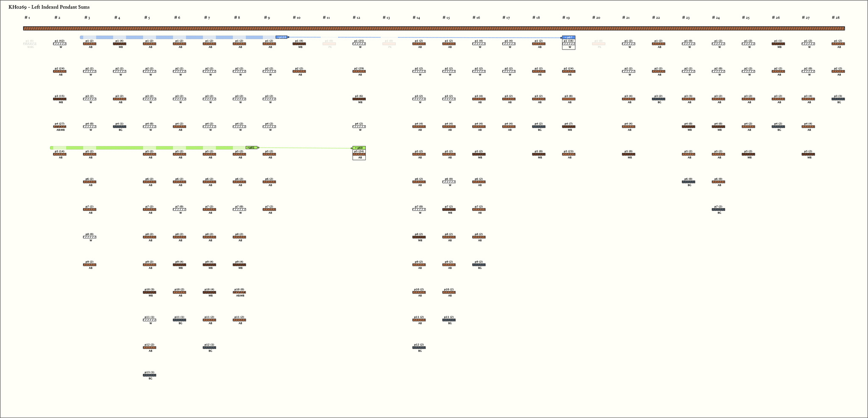Click the blue ←p67 tag in column 19
Image resolution: width=868 pixels, height=418 pixels.
[568, 37]
